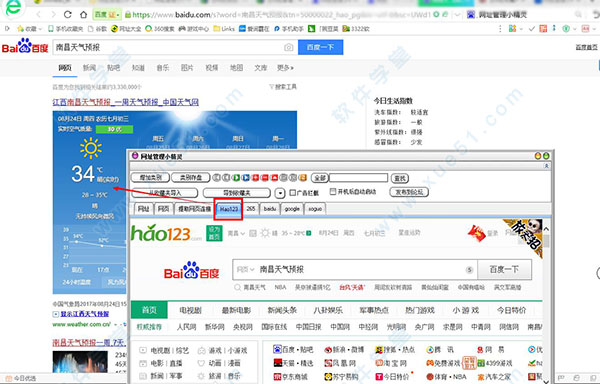
Task: Open the 首页 menu on hao123
Action: 149,310
